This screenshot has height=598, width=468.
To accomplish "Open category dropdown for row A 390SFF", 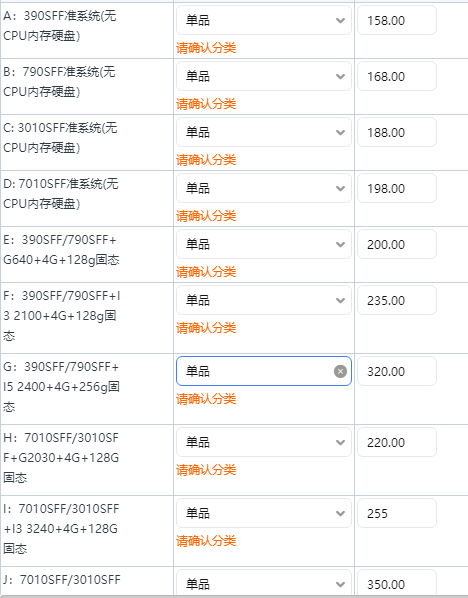I will click(264, 20).
